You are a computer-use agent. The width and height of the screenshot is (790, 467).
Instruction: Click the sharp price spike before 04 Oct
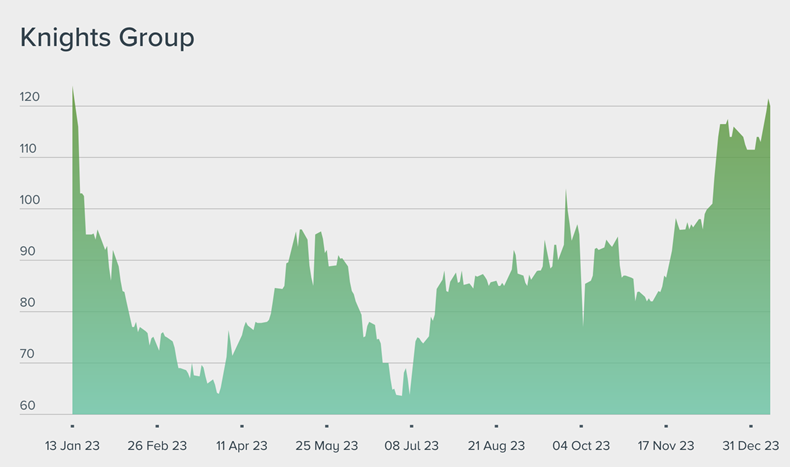click(x=566, y=192)
